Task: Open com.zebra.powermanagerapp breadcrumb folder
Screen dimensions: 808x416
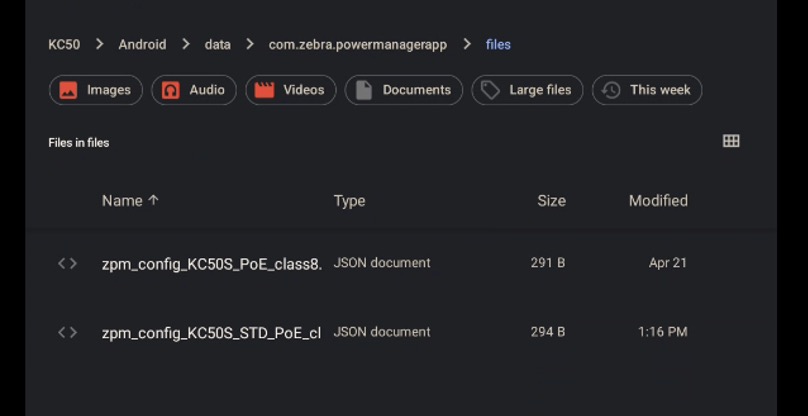Action: [358, 45]
